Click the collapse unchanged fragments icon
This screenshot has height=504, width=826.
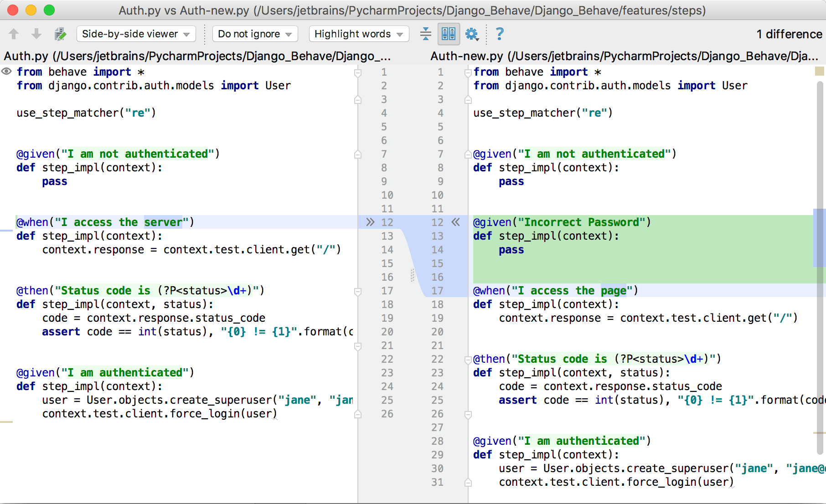pyautogui.click(x=425, y=34)
